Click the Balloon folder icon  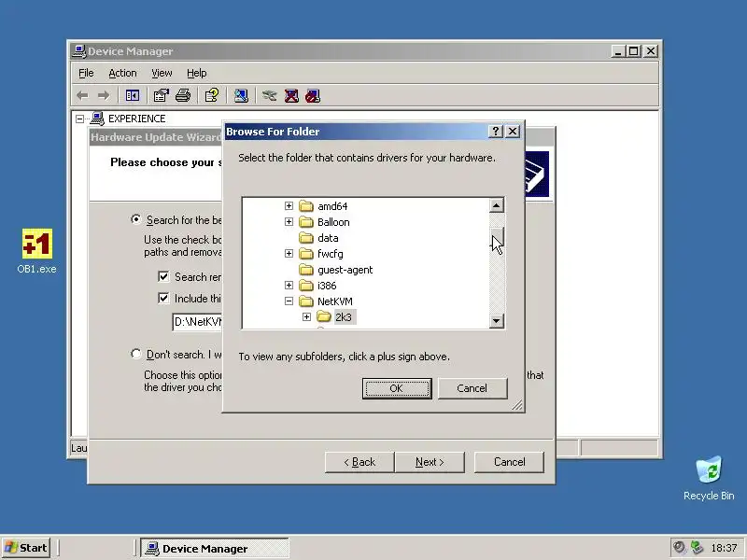[x=306, y=222]
